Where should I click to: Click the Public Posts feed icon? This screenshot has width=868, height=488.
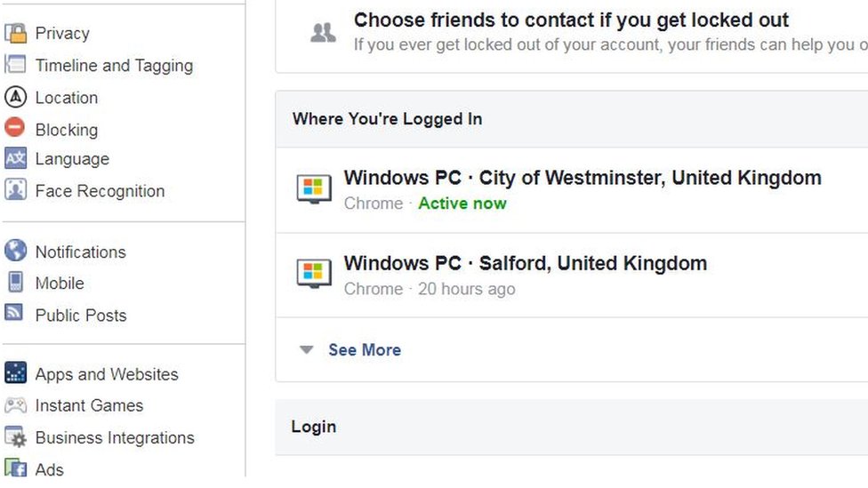click(15, 314)
